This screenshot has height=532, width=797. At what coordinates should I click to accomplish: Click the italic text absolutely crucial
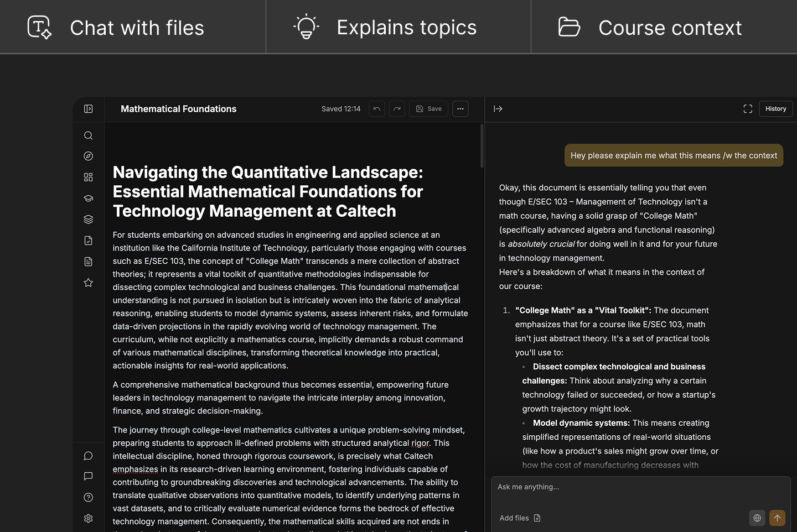click(x=541, y=244)
